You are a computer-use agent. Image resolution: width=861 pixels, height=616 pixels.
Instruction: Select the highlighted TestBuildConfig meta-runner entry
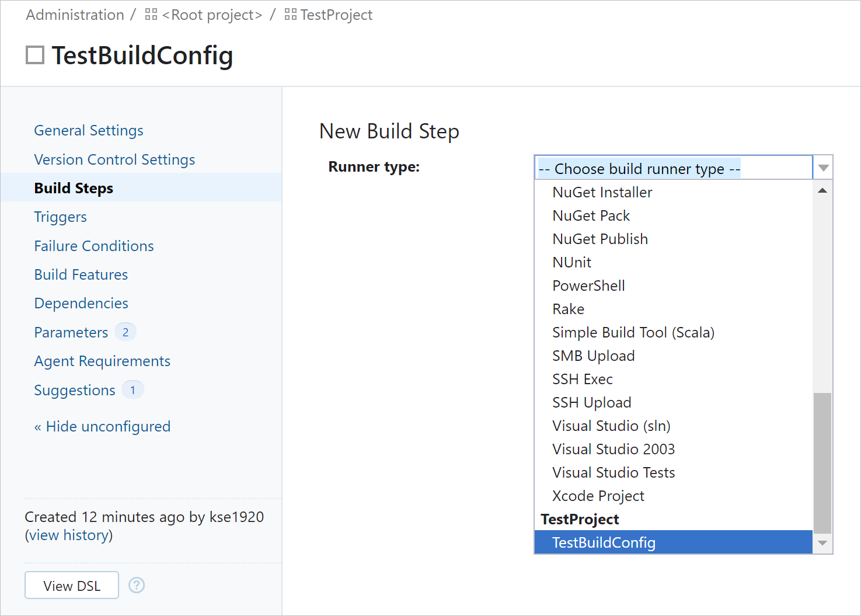click(604, 542)
